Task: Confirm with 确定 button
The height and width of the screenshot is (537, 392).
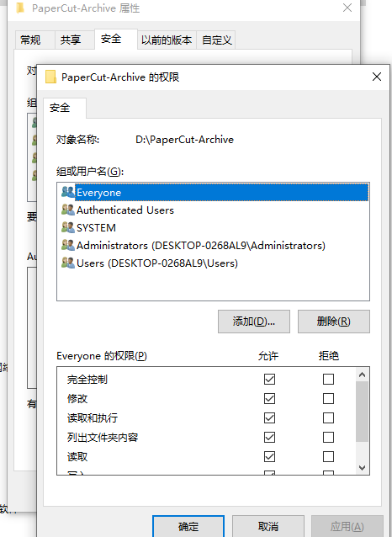Action: point(188,526)
